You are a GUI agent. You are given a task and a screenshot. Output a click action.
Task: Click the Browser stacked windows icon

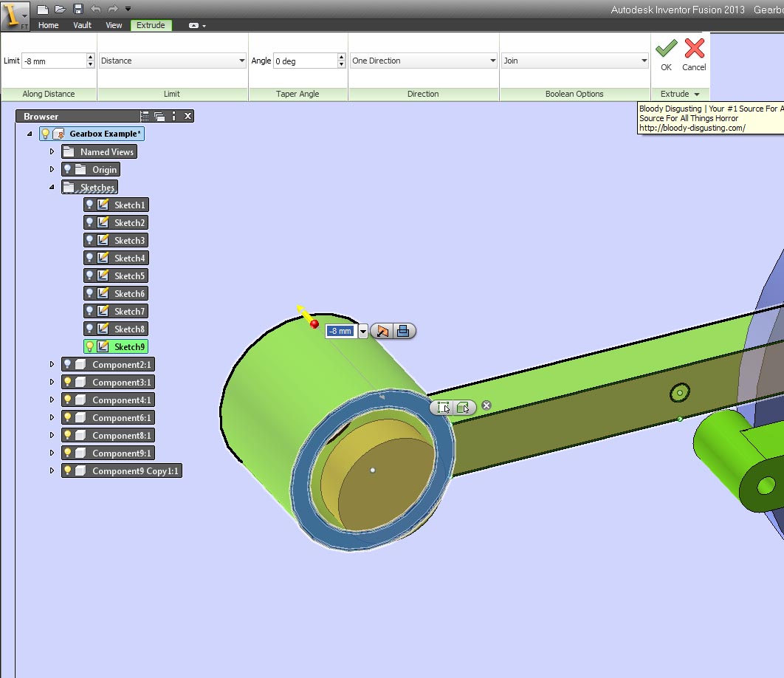[159, 116]
